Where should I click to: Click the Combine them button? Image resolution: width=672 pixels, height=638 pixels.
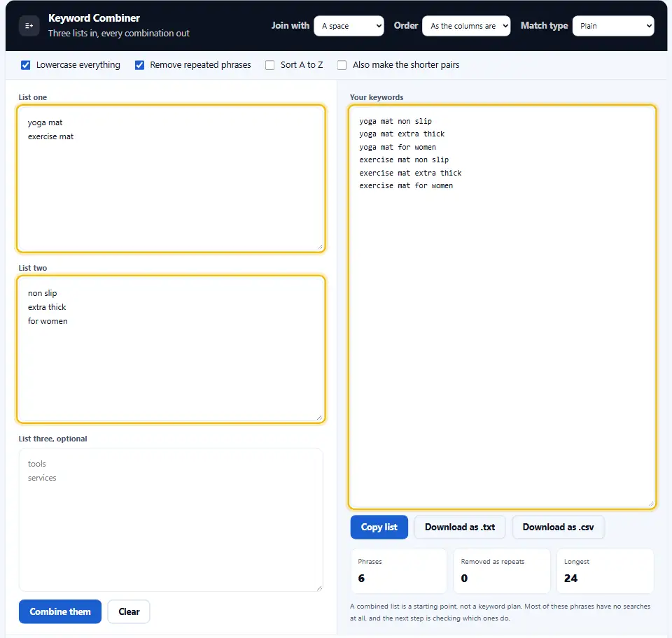click(x=60, y=611)
